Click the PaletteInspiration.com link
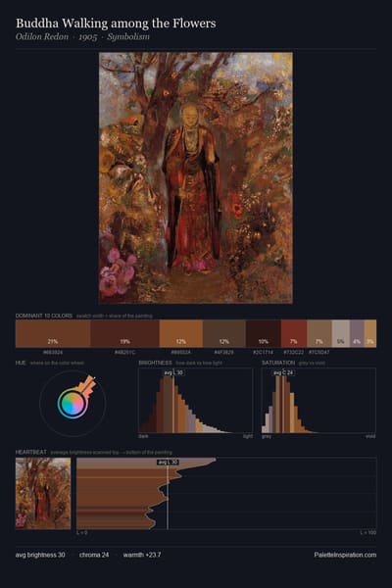The height and width of the screenshot is (588, 392). 345,555
